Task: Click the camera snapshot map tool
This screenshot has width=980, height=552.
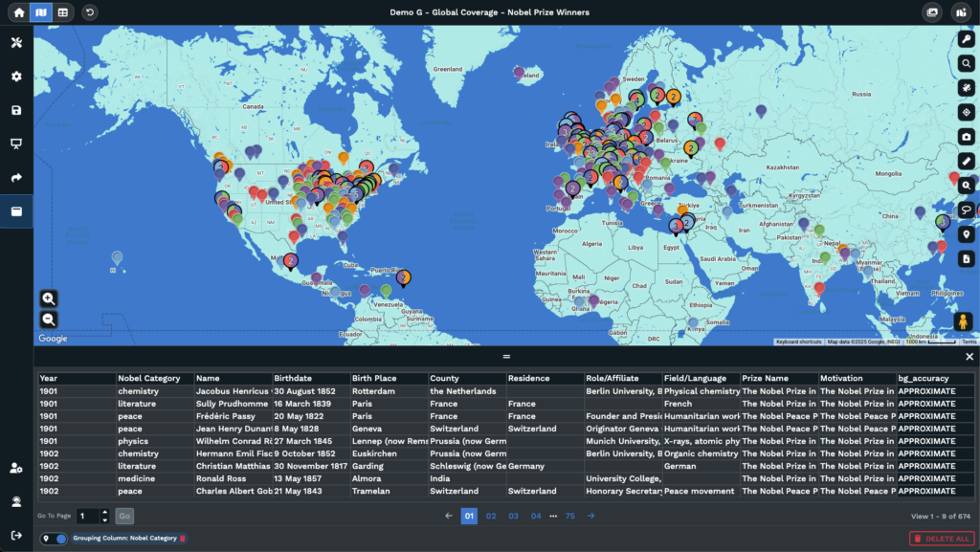Action: tap(967, 137)
